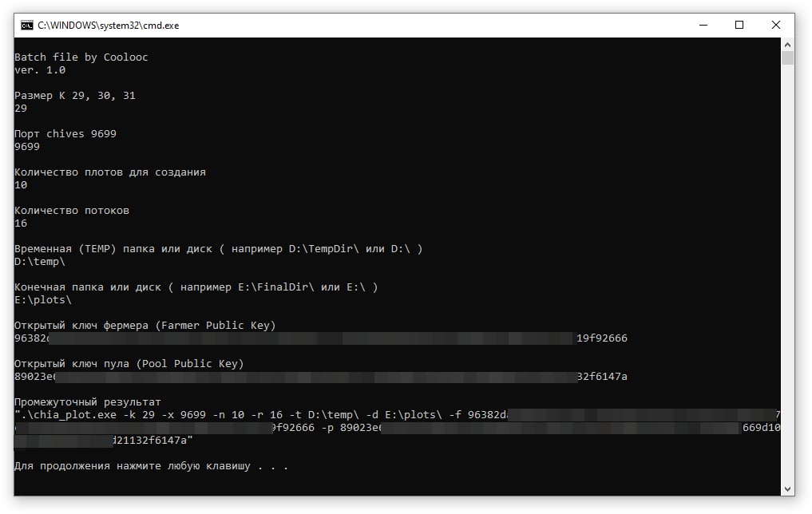812x514 pixels.
Task: Close the cmd.exe window
Action: 776,26
